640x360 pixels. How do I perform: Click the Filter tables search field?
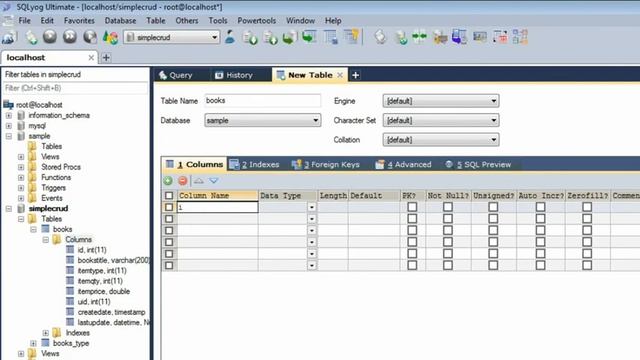coord(76,88)
